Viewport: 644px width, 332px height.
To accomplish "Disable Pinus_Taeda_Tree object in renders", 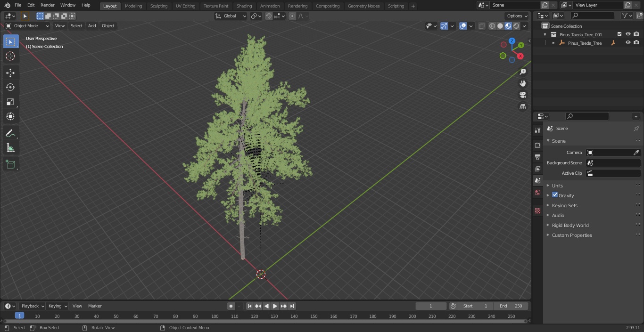I will 636,43.
